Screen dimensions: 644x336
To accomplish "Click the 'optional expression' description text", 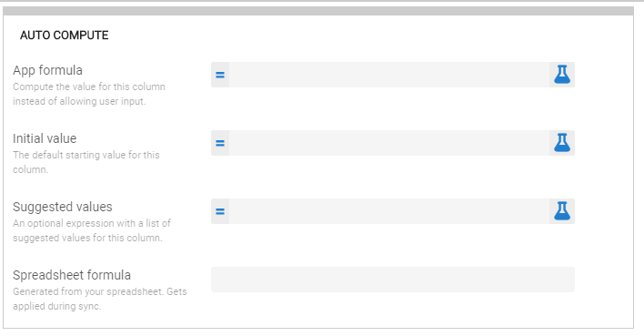I will [x=92, y=230].
